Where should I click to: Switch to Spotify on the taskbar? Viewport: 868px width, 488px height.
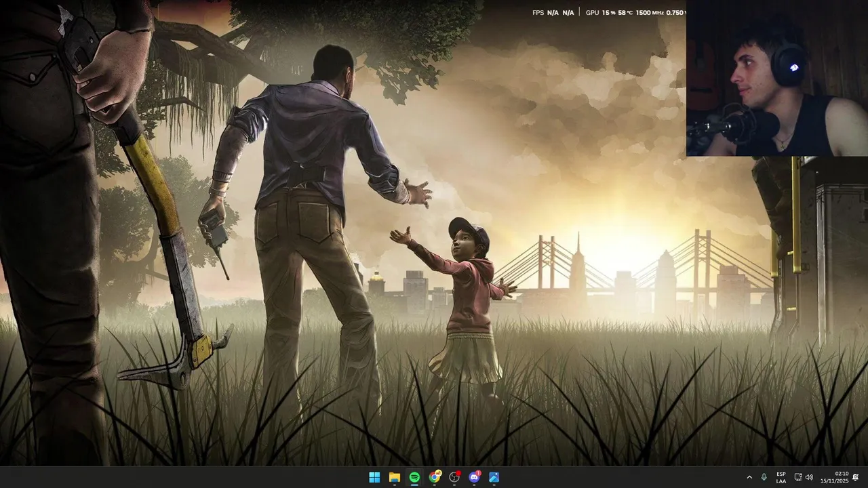tap(414, 477)
